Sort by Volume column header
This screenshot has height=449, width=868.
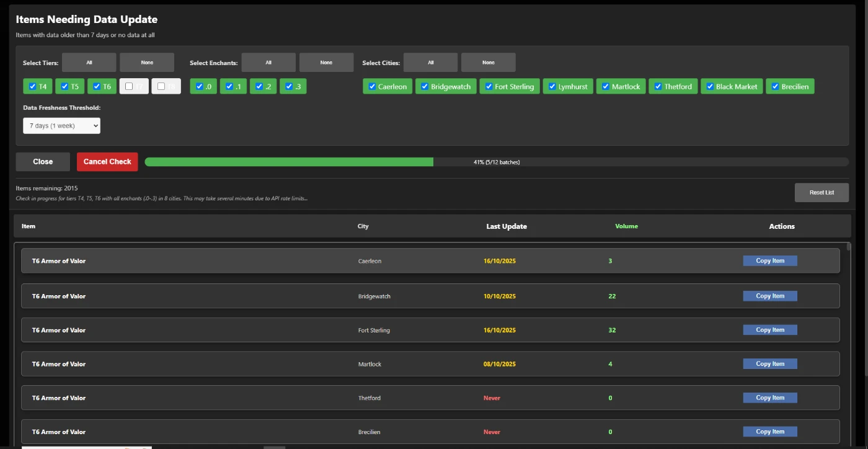[626, 226]
